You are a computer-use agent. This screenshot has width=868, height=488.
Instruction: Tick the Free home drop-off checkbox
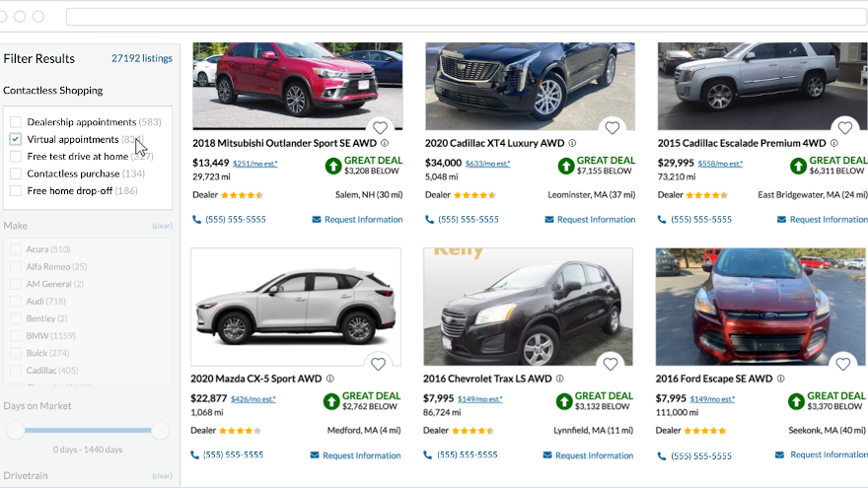(x=16, y=190)
